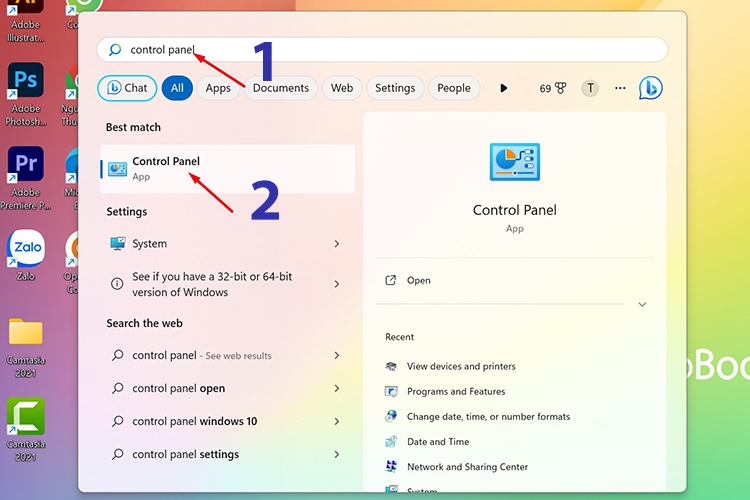Screen dimensions: 750x500
Task: Expand 'control panel windows 10' chevron
Action: (x=337, y=422)
